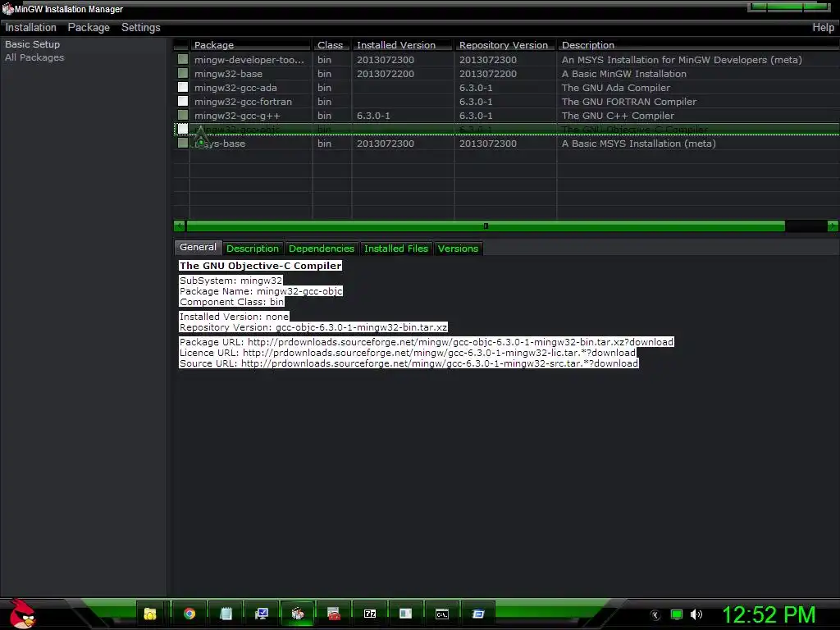Click 'A Basic MinGW Installation' description cell
The image size is (840, 630).
coord(624,74)
